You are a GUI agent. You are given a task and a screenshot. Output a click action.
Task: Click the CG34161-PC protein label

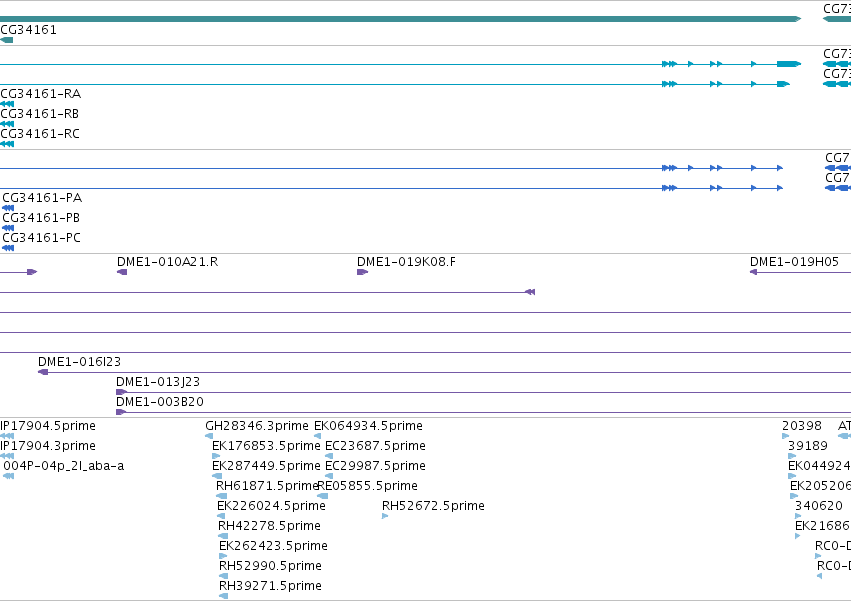42,238
